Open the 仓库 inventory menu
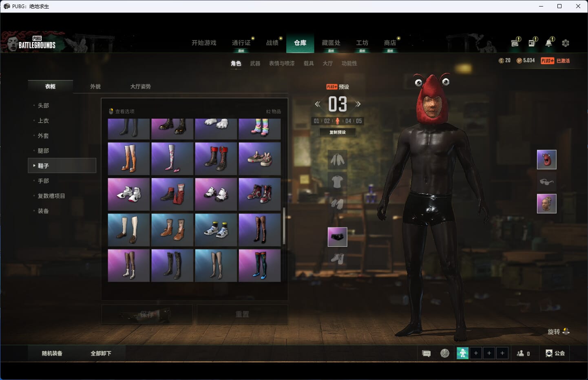Screen dimensions: 588x380 (300, 43)
